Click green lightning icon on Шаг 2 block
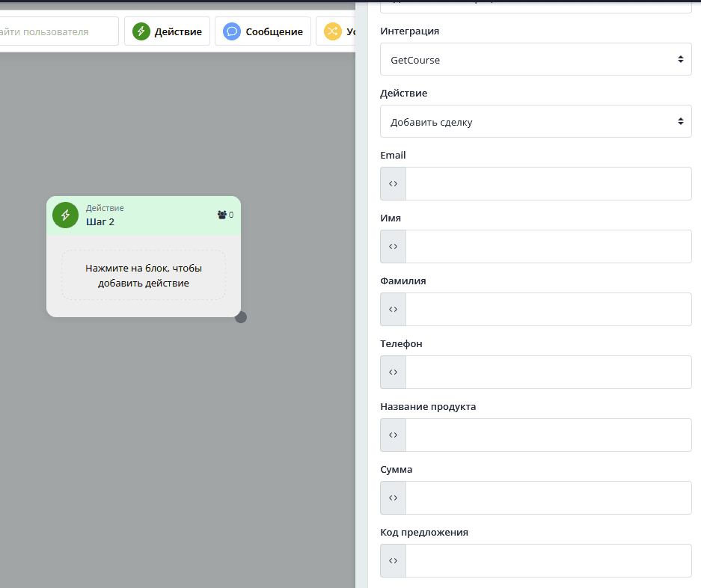 65,215
